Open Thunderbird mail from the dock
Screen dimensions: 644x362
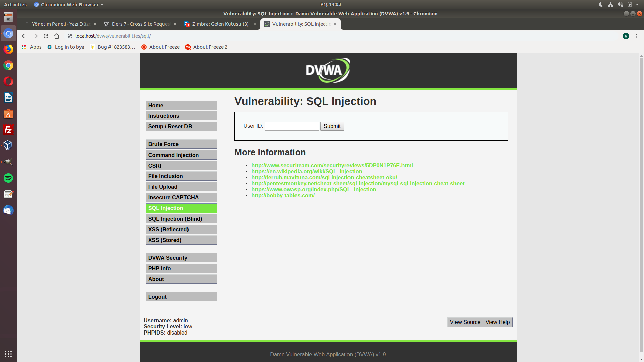coord(8,210)
